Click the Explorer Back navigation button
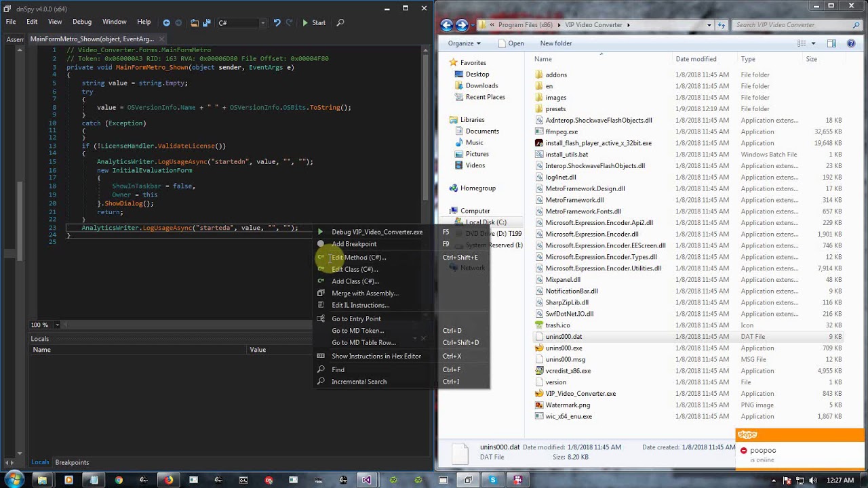 446,25
